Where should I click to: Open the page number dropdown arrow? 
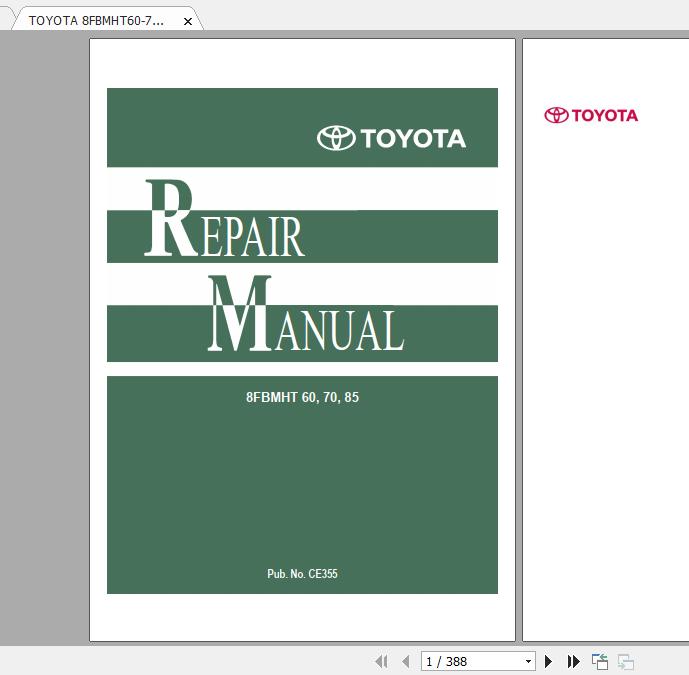tap(528, 661)
